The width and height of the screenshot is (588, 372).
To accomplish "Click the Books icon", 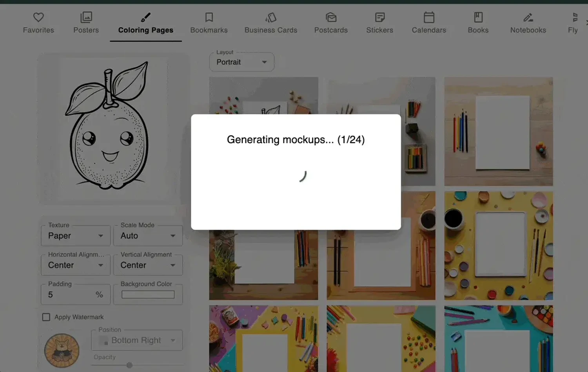I will pyautogui.click(x=478, y=17).
